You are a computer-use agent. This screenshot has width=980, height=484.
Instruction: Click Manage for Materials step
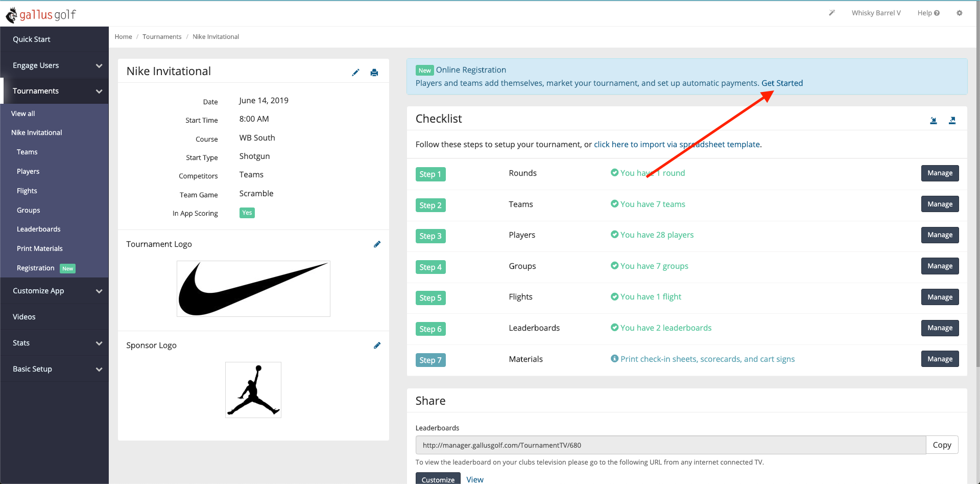940,359
